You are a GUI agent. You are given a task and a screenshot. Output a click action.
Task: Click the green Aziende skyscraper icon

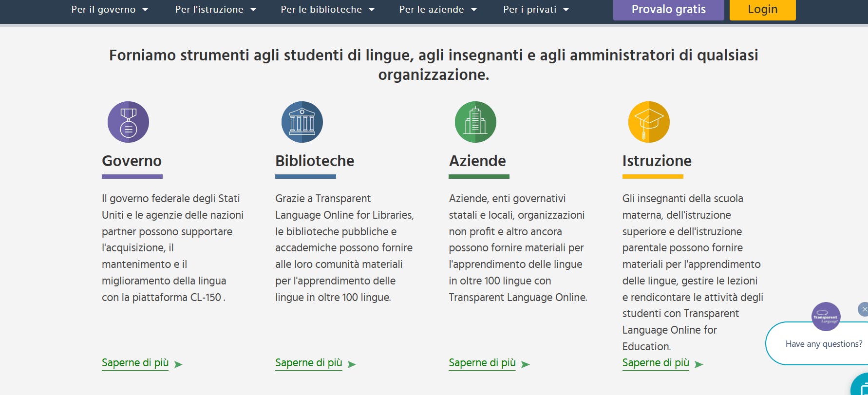tap(475, 122)
